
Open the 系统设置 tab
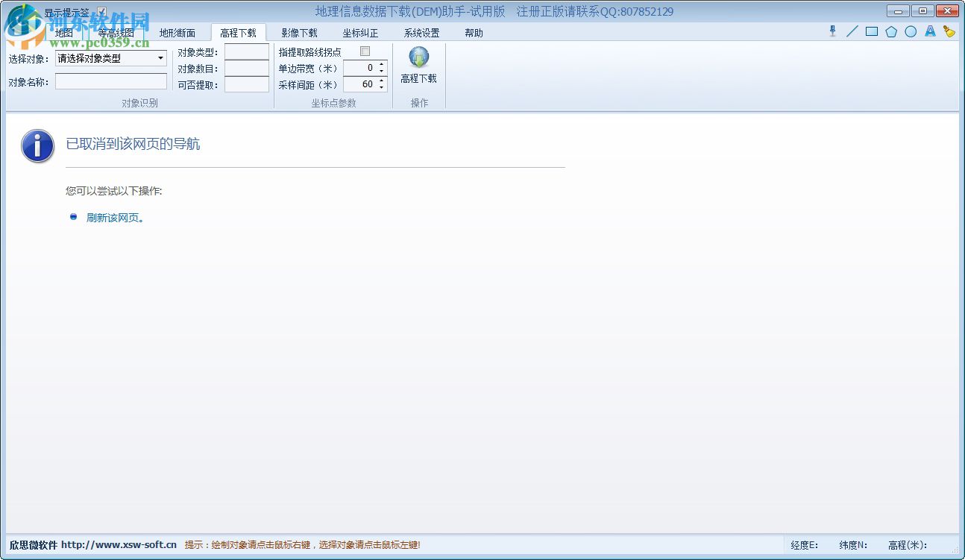421,33
